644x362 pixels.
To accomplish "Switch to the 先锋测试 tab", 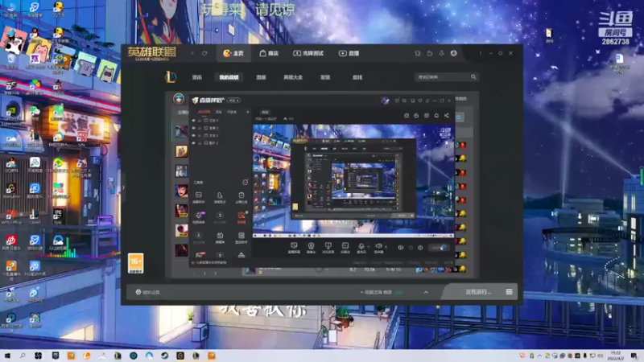I will click(308, 53).
